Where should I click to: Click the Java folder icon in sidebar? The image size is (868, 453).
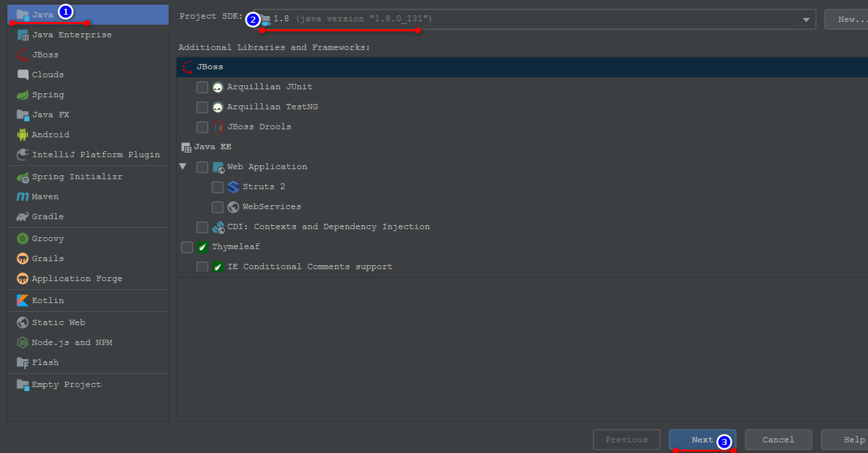click(23, 15)
